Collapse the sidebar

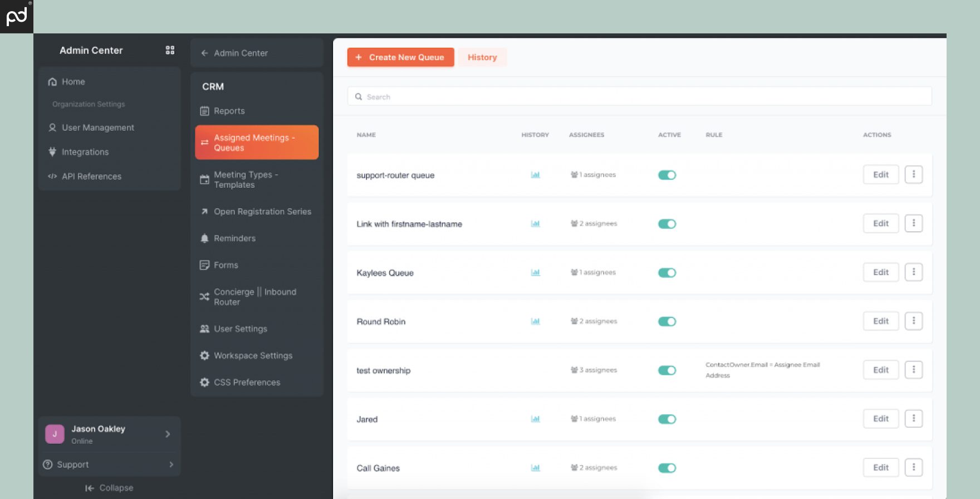(109, 488)
